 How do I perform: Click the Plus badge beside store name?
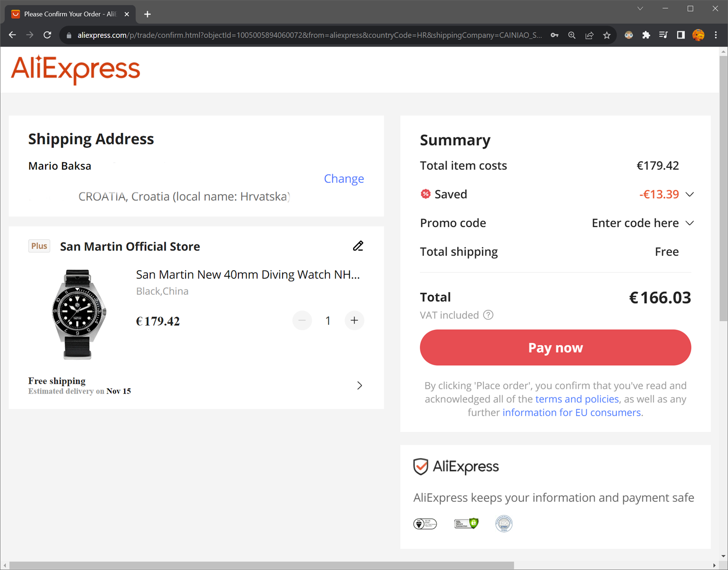point(39,246)
